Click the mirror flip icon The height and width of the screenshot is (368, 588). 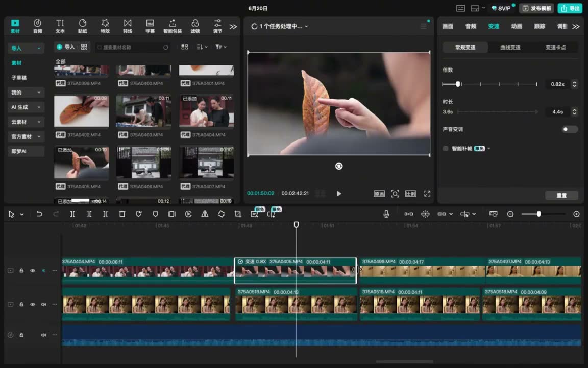(205, 214)
